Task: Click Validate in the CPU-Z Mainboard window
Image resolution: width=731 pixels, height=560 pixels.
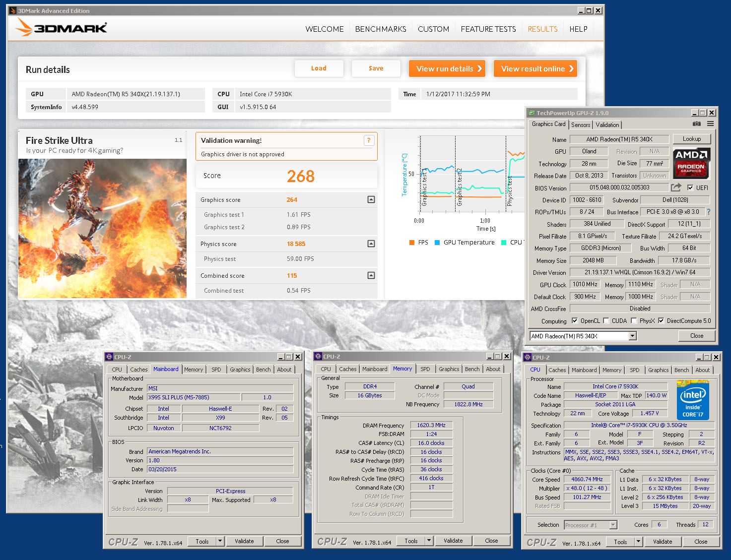Action: click(x=244, y=541)
